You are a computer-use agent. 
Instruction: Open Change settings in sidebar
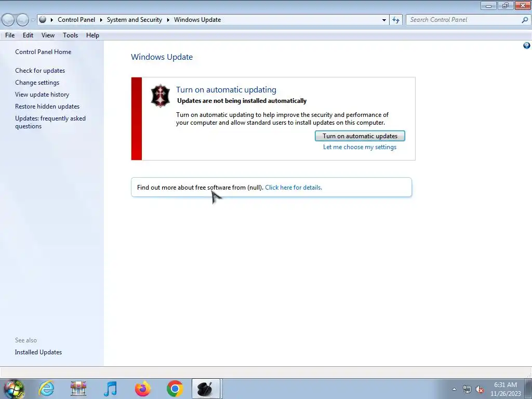point(37,83)
